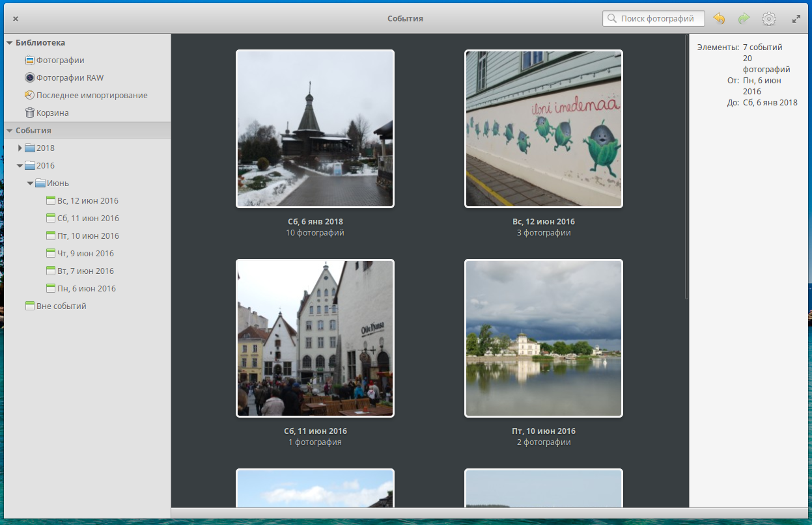
Task: Click the Поиск фотографий search field
Action: coord(658,19)
